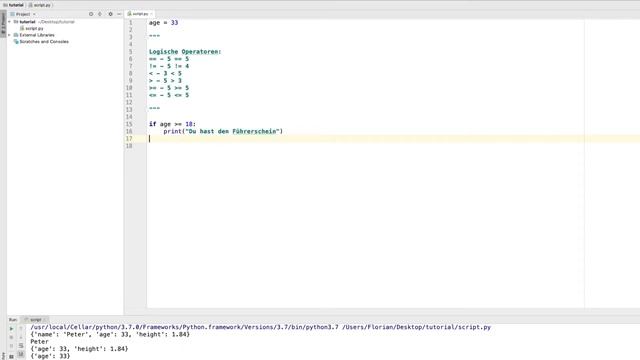640x360 pixels.
Task: Click the collapse all icon in Project panel
Action: pos(100,14)
